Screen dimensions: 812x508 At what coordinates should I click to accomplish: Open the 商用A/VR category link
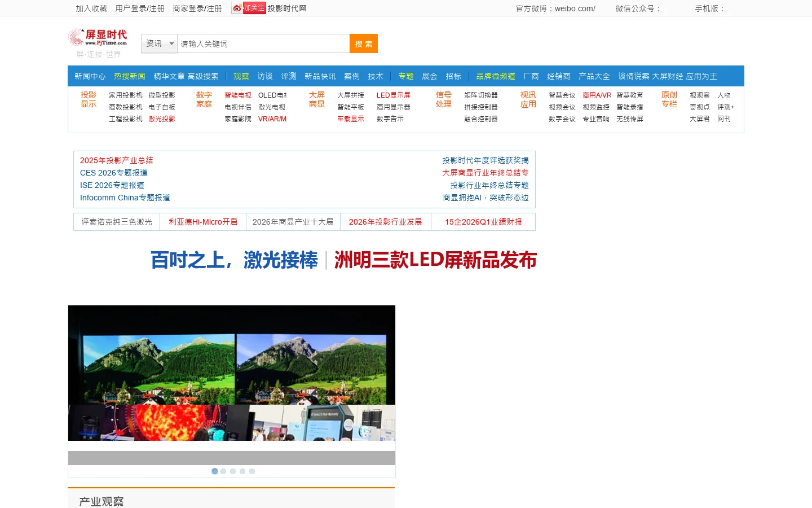[597, 95]
